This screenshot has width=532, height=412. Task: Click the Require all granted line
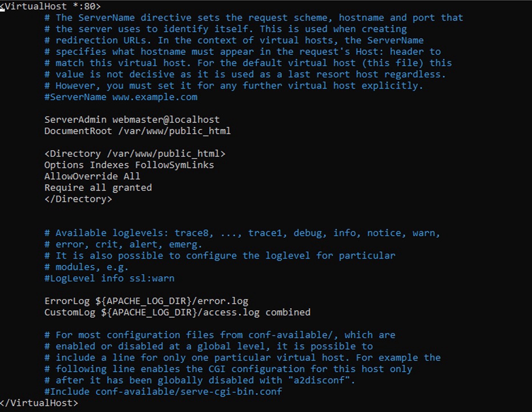[98, 188]
